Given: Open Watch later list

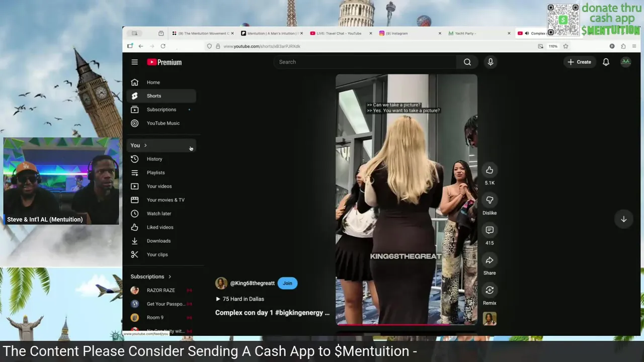Looking at the screenshot, I should click(162, 214).
